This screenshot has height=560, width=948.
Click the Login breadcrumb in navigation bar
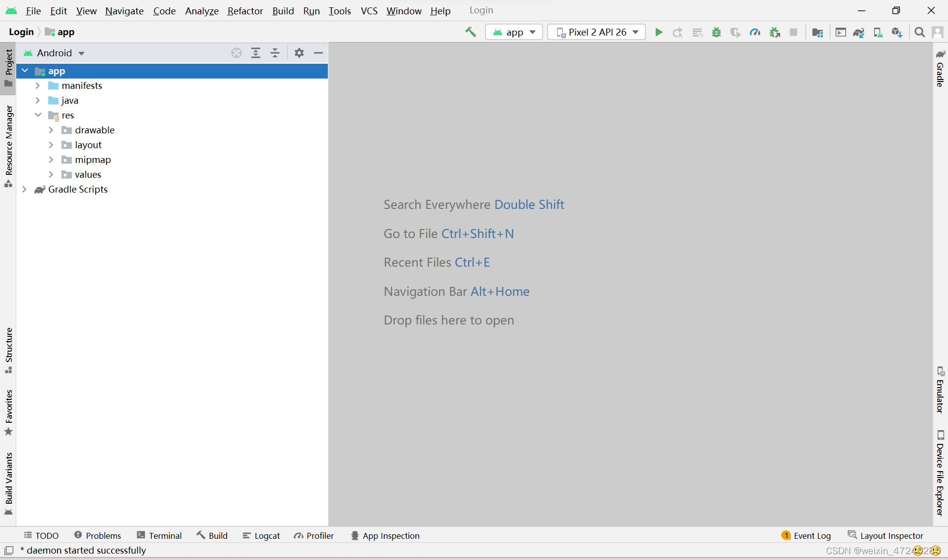tap(21, 32)
